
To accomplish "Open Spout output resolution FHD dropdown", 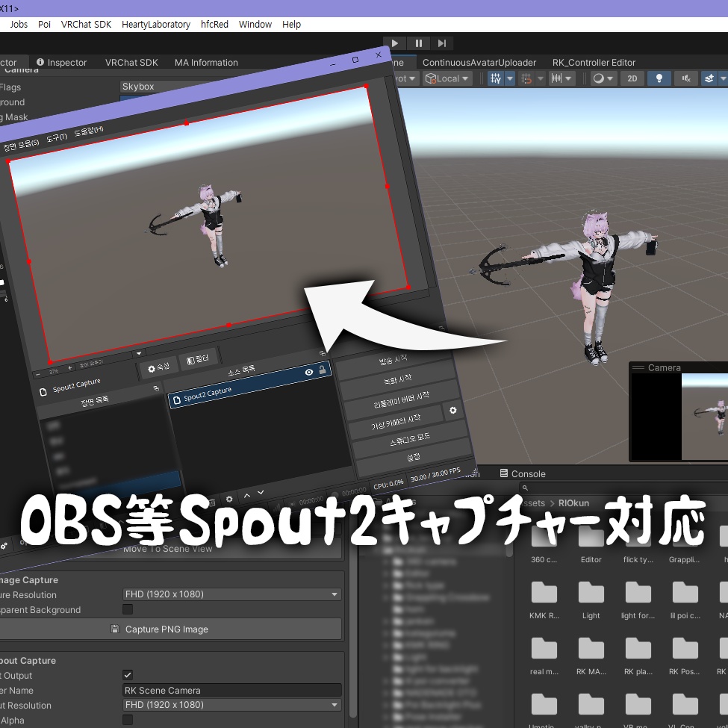I will point(231,705).
